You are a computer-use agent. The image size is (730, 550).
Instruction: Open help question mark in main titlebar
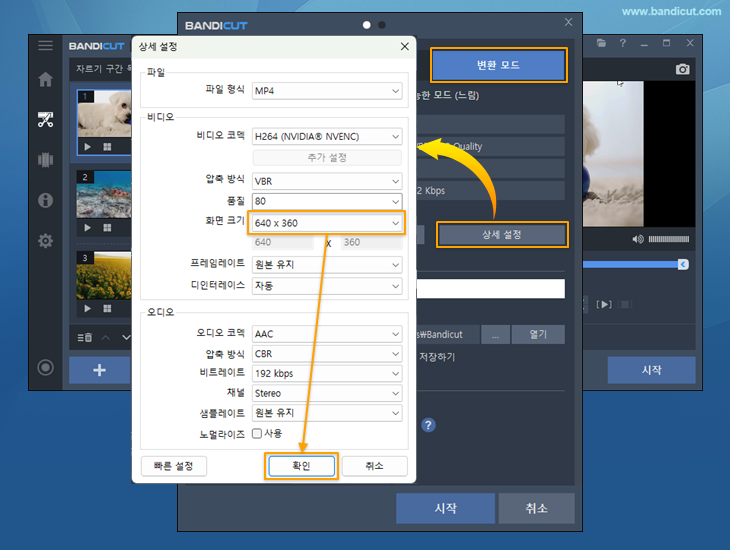pyautogui.click(x=623, y=43)
